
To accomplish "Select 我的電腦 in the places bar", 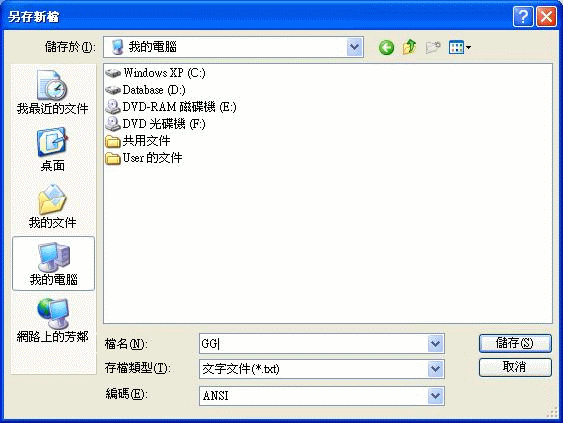I will click(53, 264).
